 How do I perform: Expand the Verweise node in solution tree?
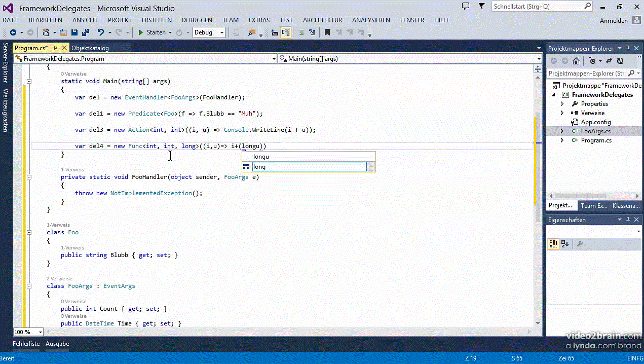(x=562, y=113)
